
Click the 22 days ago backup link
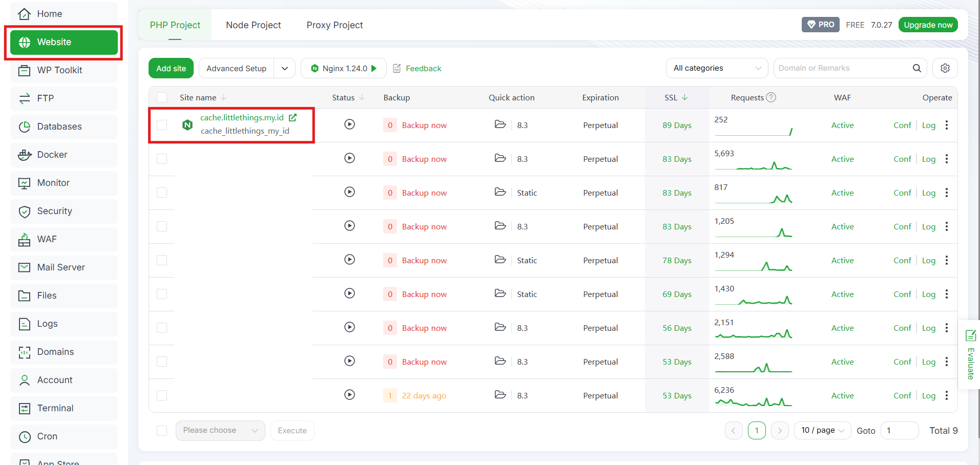coord(424,395)
